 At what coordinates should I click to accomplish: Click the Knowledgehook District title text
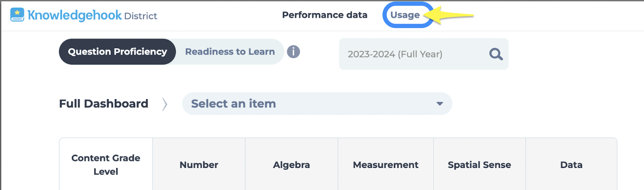coord(92,15)
